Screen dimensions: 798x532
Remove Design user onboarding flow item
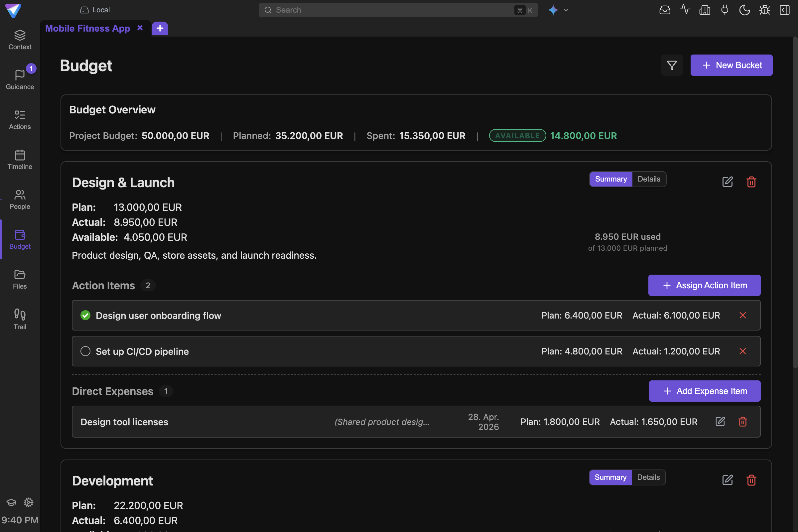coord(743,316)
